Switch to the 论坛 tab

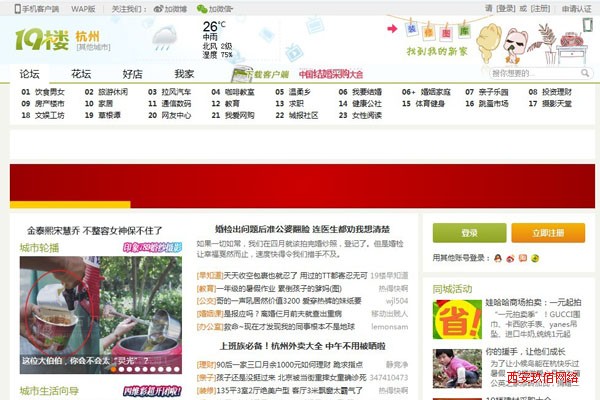coord(30,73)
